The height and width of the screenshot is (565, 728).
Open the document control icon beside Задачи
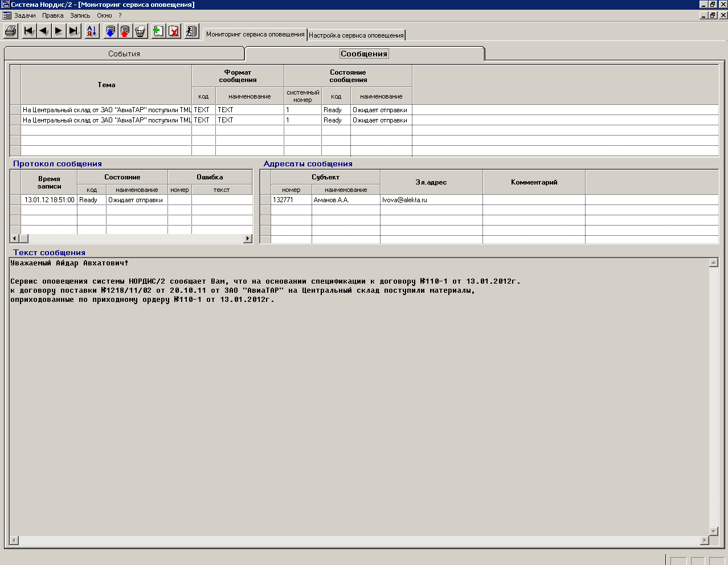[7, 15]
